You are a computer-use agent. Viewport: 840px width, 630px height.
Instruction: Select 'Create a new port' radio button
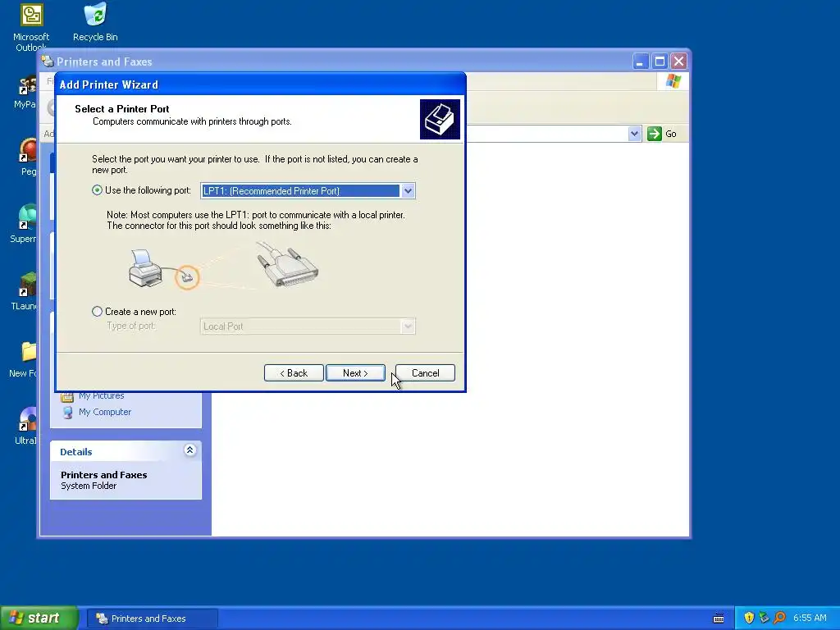[x=97, y=311]
